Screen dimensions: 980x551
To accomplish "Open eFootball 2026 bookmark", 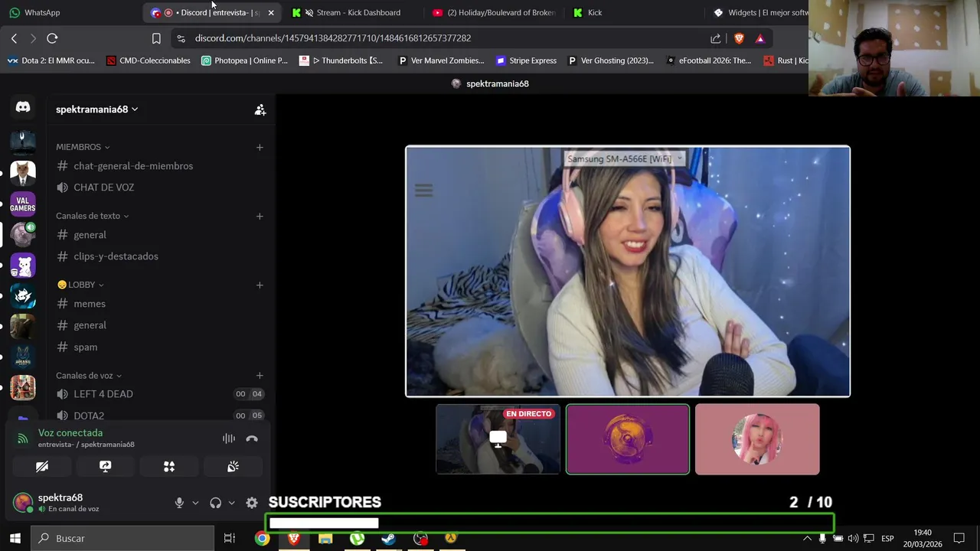I will [x=709, y=60].
